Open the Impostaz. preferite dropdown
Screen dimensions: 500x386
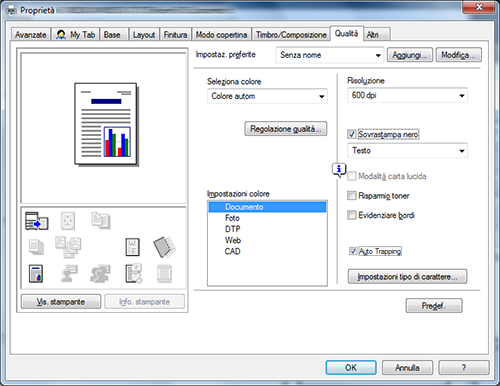coord(330,55)
